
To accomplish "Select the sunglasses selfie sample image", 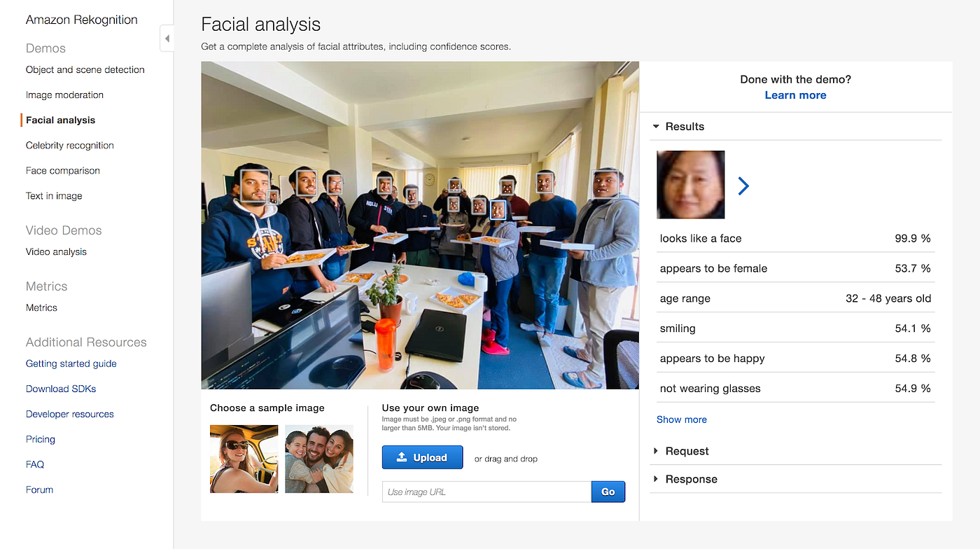I will [x=244, y=459].
